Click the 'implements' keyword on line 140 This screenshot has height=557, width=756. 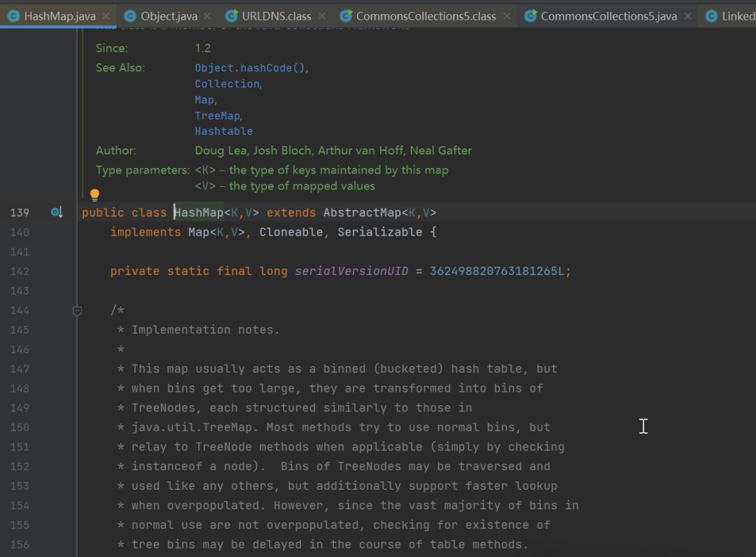146,232
